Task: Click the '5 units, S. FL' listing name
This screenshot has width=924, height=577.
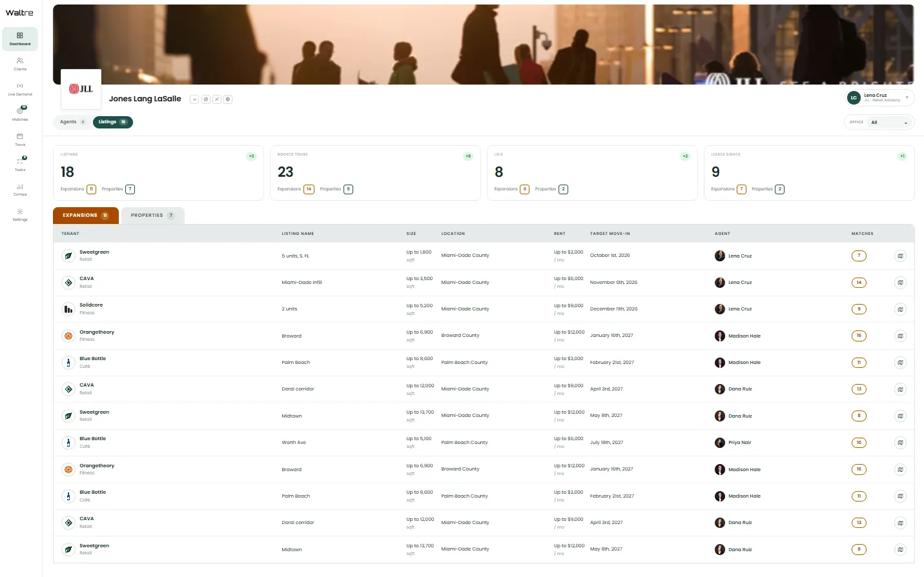Action: click(295, 256)
